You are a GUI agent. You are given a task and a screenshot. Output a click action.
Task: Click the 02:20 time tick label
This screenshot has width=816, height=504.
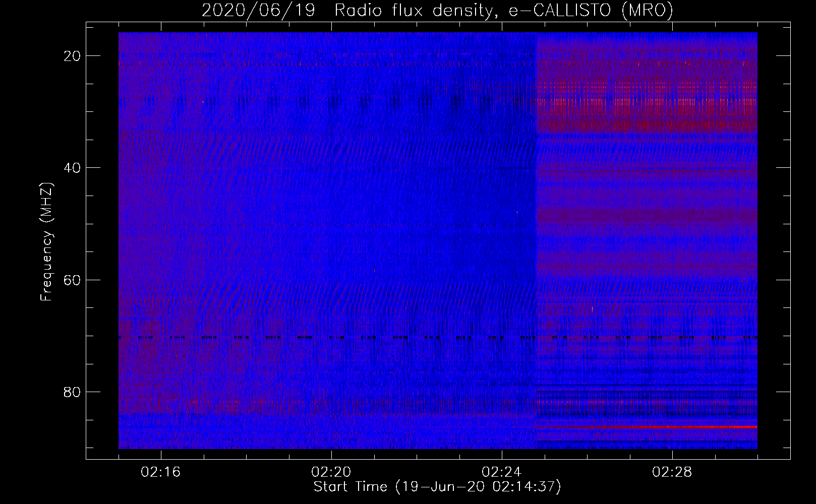[331, 472]
